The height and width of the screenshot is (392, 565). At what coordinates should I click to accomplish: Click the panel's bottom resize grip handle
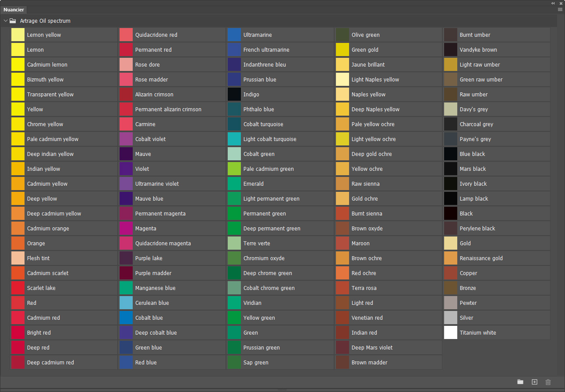[282, 390]
